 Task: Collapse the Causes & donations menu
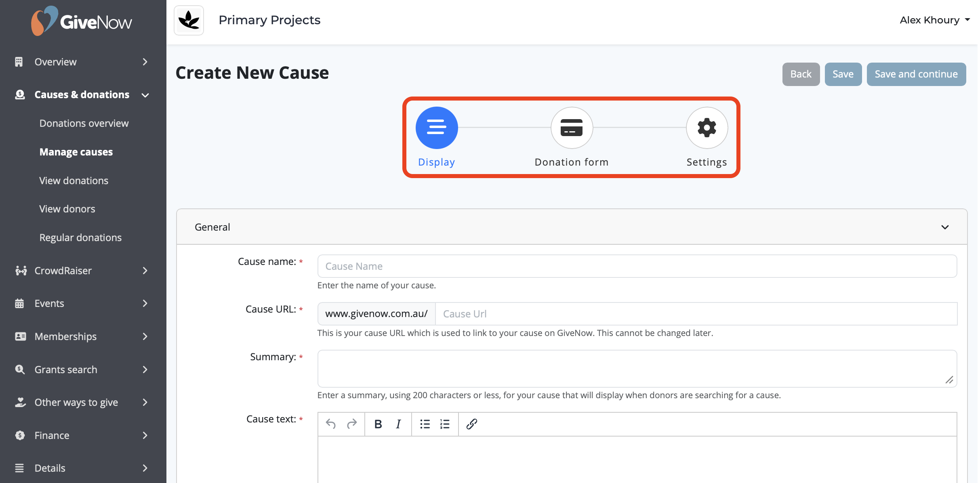[82, 95]
